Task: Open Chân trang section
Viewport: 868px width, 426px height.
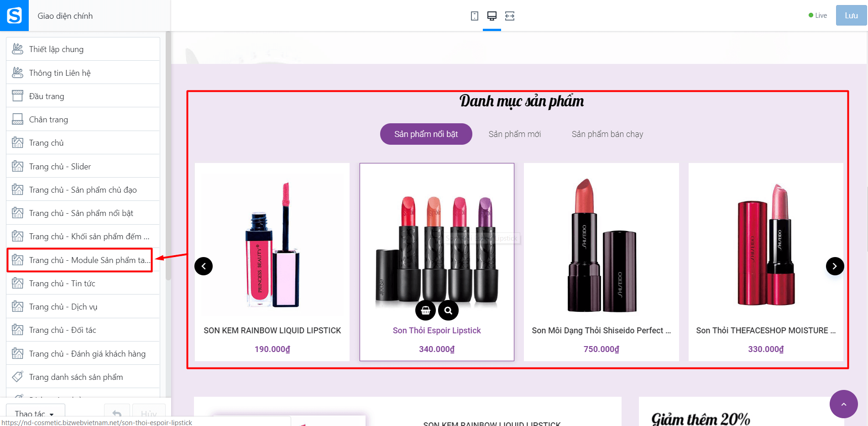Action: [83, 119]
